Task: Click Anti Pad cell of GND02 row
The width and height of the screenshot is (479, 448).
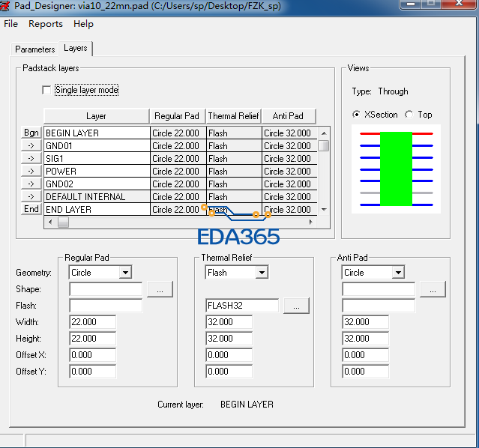Action: (289, 184)
